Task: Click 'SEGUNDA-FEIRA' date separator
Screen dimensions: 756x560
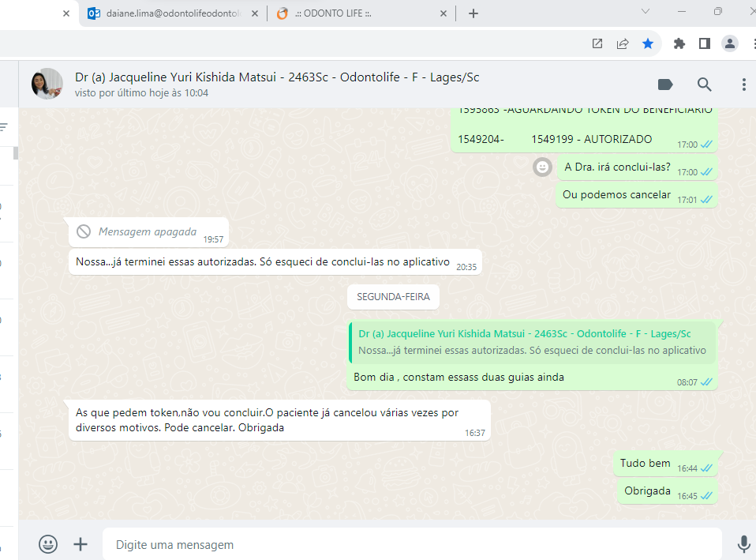Action: click(393, 297)
